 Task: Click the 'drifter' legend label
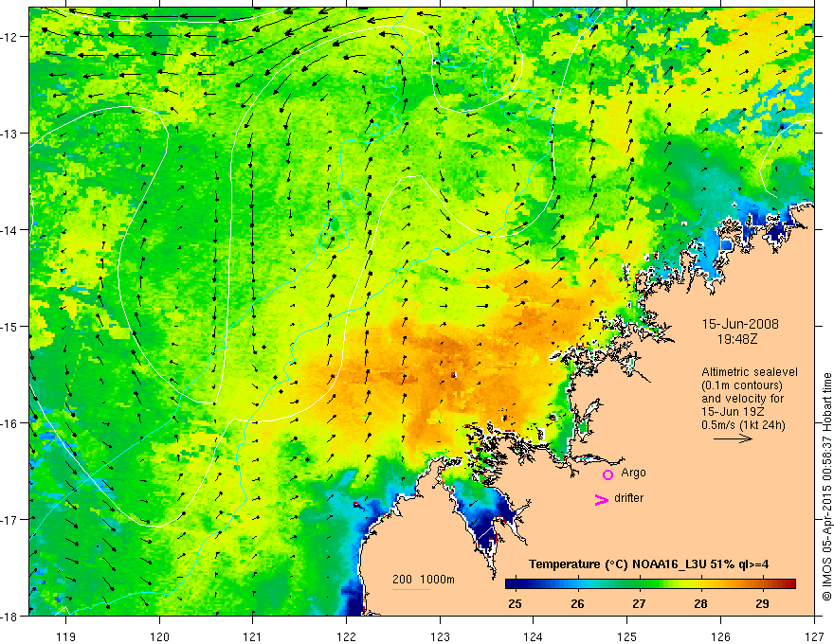pos(628,498)
